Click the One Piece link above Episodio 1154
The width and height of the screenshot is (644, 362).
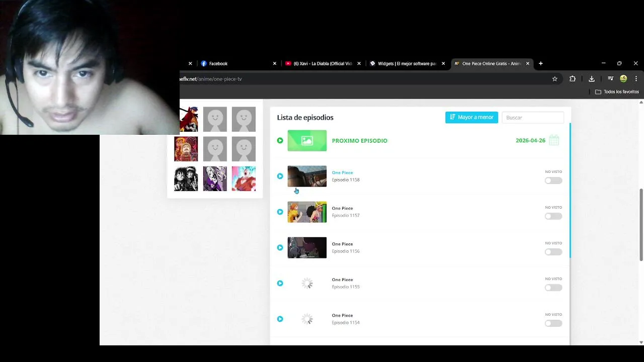pos(342,315)
